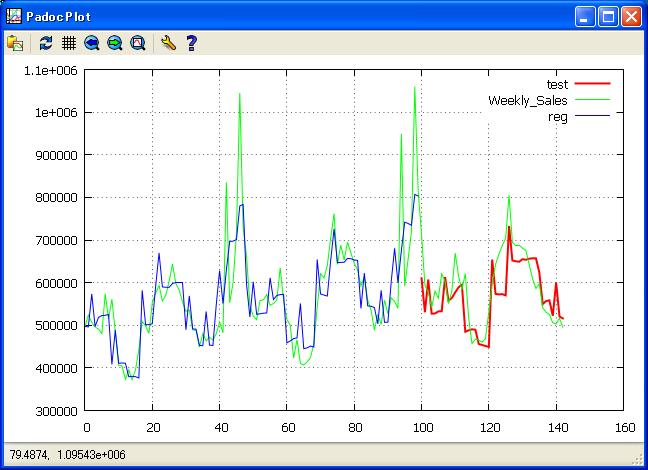Toggle the plot grid display

(69, 43)
